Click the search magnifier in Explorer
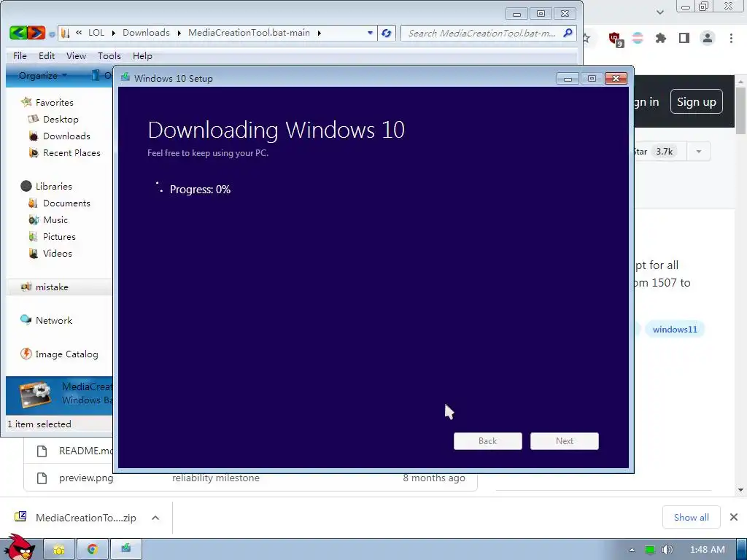Viewport: 747px width, 560px height. pos(568,33)
